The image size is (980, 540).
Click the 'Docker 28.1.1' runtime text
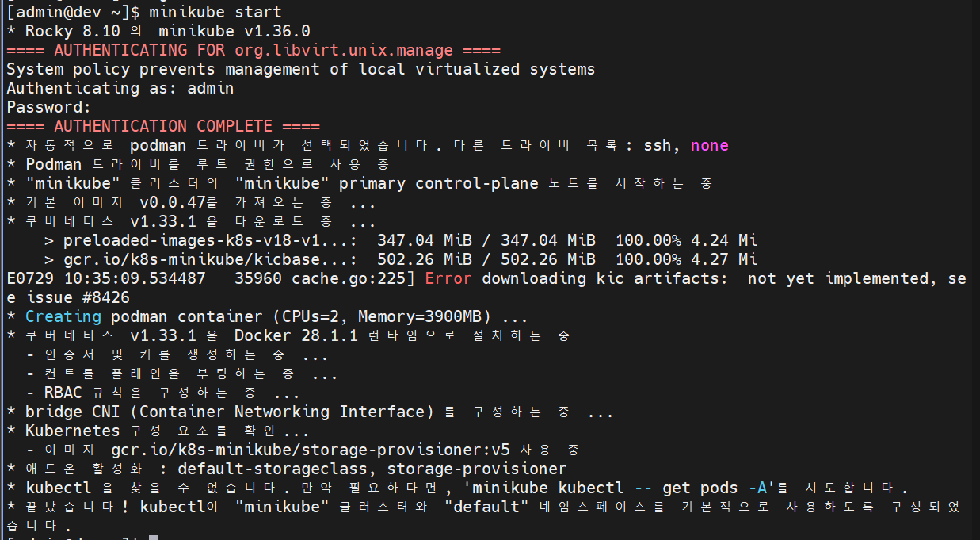[296, 335]
